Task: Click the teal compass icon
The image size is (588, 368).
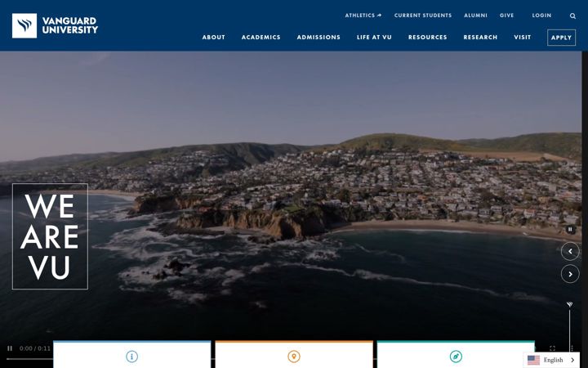Action: click(456, 357)
